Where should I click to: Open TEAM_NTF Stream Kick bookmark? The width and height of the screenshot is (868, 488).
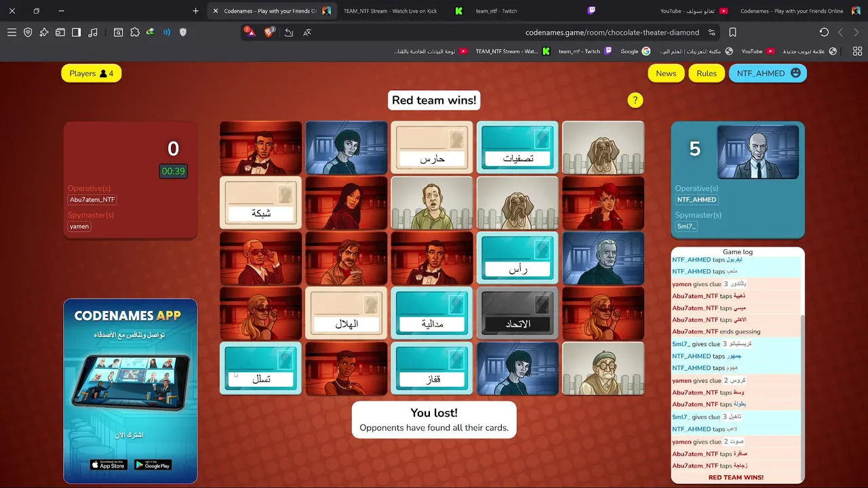click(513, 52)
